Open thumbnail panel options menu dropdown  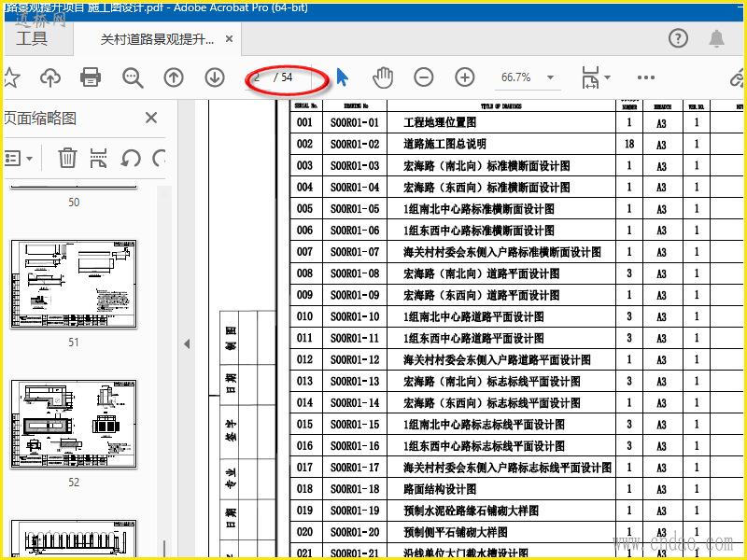(x=19, y=158)
